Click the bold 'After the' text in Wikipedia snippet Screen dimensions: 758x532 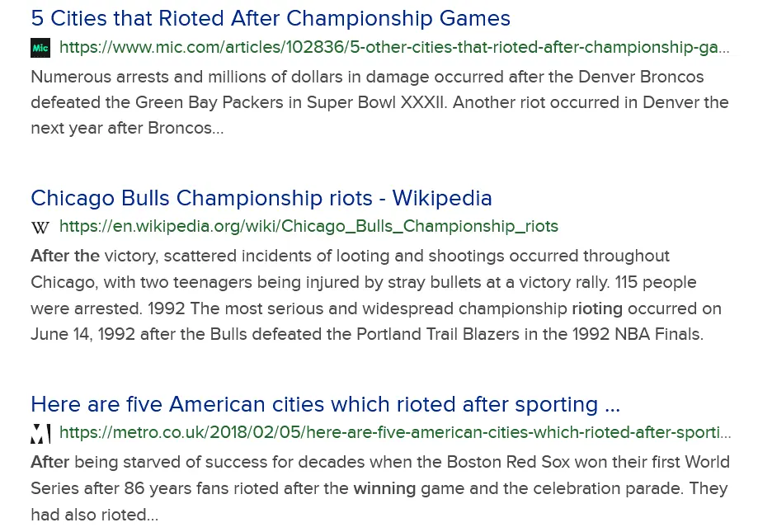tap(65, 256)
